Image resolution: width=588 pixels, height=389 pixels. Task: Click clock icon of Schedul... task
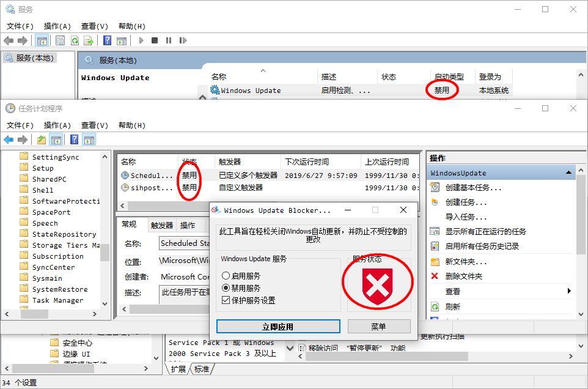(125, 175)
